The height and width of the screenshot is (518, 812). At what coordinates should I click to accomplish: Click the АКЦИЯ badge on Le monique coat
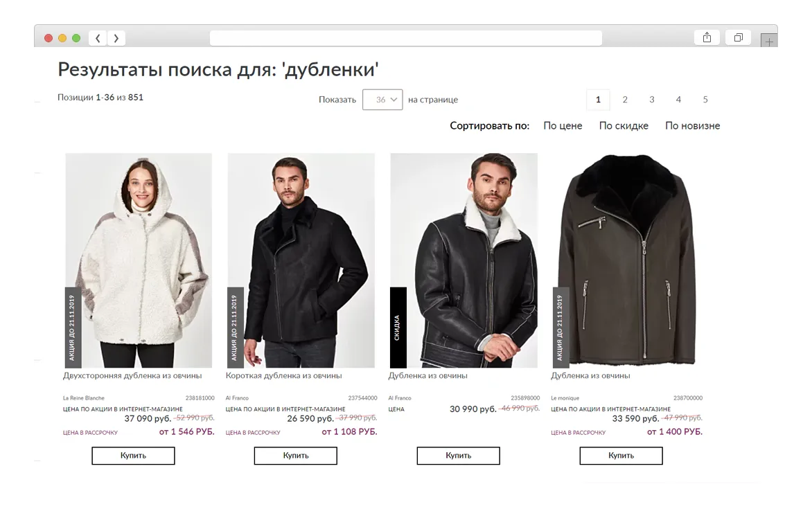pos(561,328)
